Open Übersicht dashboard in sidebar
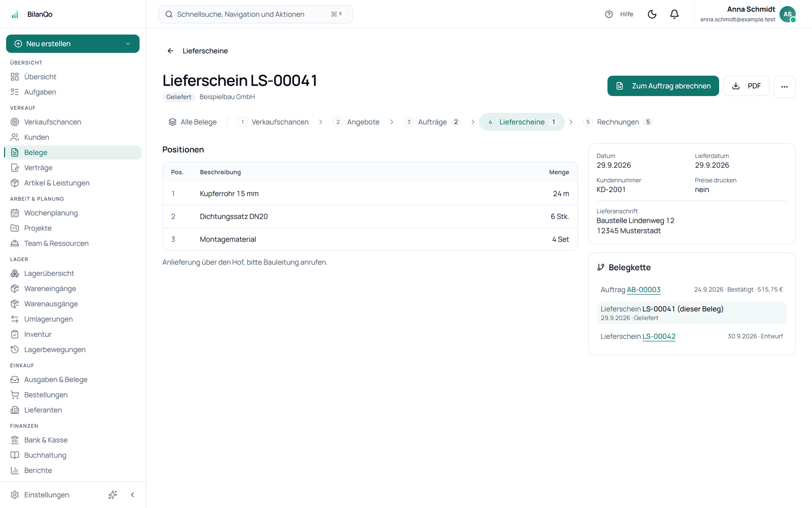The height and width of the screenshot is (508, 812). 73,77
